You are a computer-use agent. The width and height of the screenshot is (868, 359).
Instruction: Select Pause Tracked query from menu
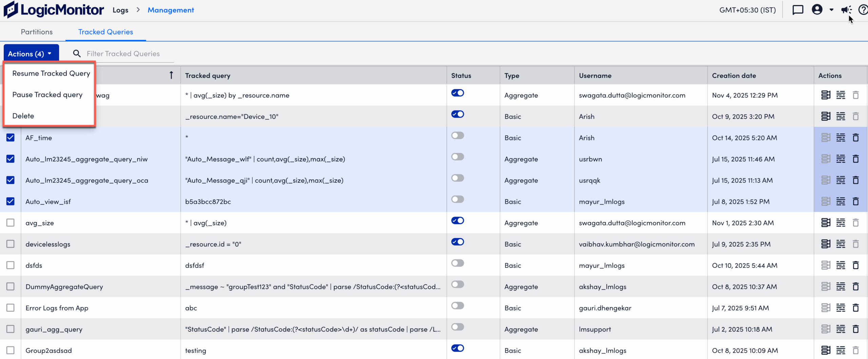point(47,95)
